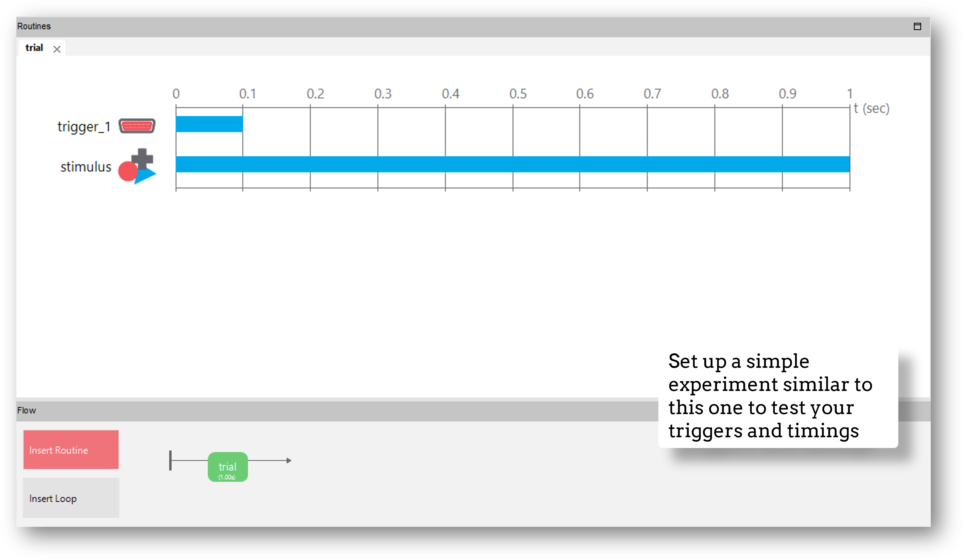This screenshot has height=560, width=964.
Task: Maximize the Routines panel via the corner icon
Action: click(917, 26)
